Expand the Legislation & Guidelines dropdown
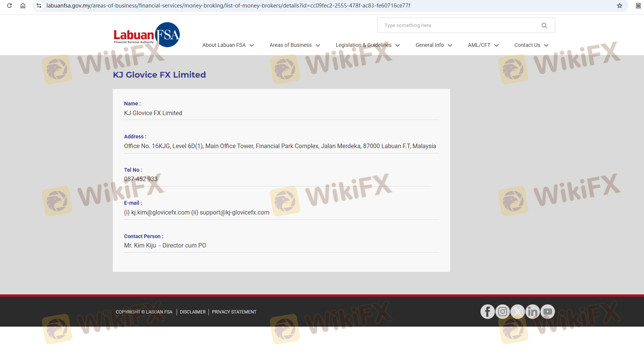The height and width of the screenshot is (357, 644). pos(367,45)
